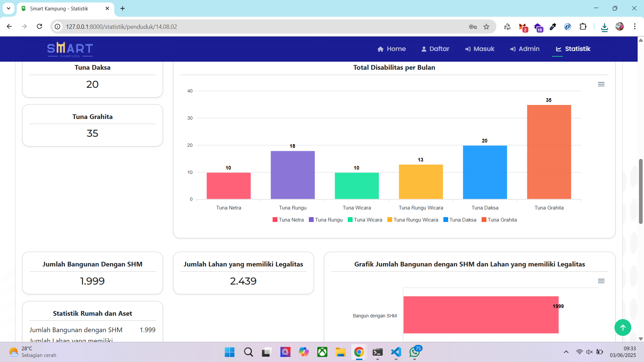Open Visual Studio Code from taskbar
The height and width of the screenshot is (362, 644).
click(x=396, y=352)
